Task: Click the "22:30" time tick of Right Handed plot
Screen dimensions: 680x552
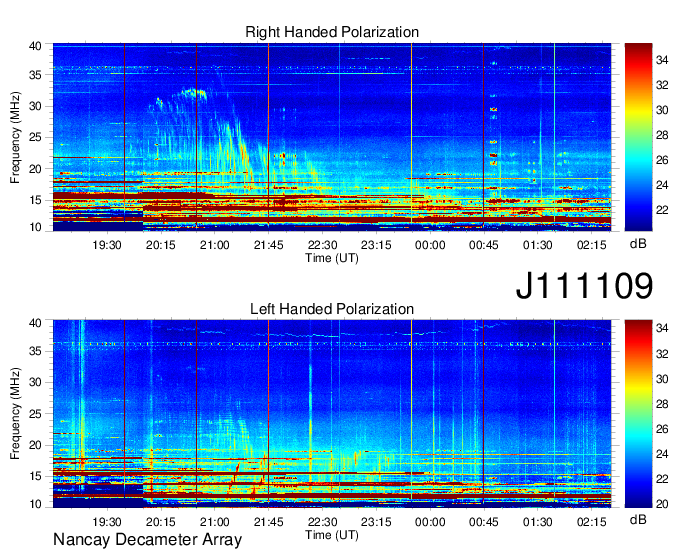Action: click(x=322, y=245)
